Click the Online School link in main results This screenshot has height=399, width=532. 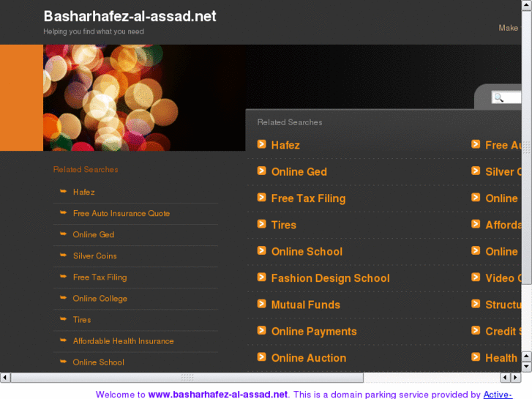307,251
